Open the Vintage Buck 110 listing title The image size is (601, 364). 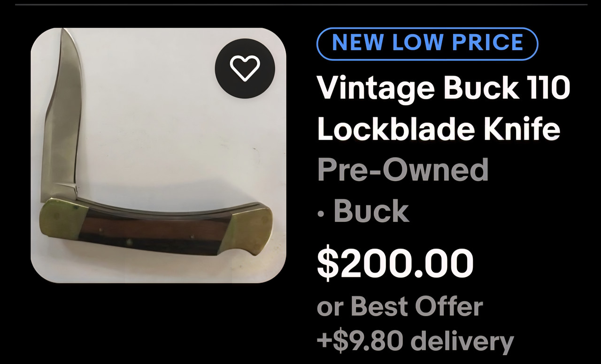click(443, 88)
